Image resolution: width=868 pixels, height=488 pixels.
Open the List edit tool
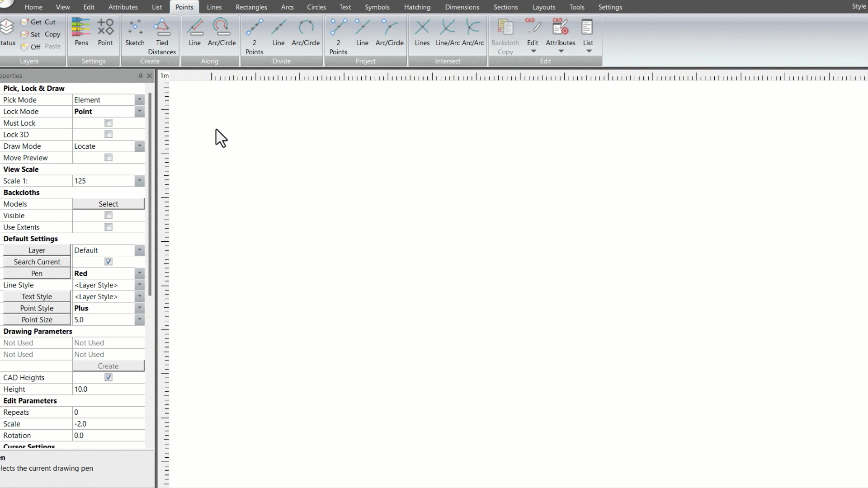tap(588, 35)
